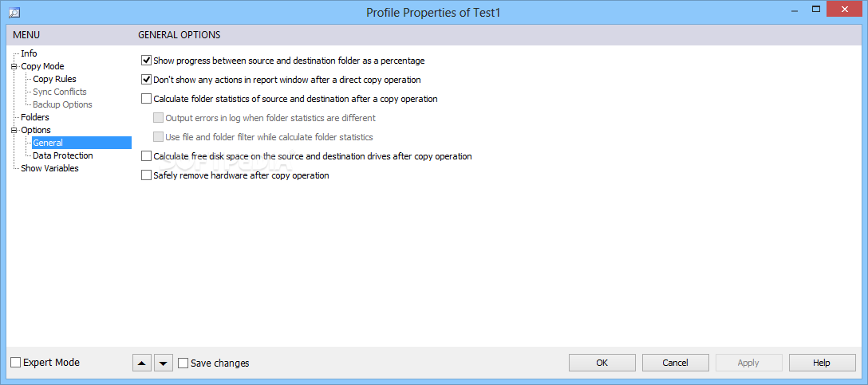The height and width of the screenshot is (385, 868).
Task: Open the Info menu entry
Action: [x=29, y=53]
